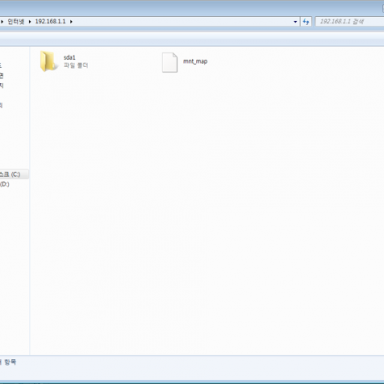Expand the arrow after 192.168.1.1 breadcrumb
This screenshot has width=384, height=384.
(71, 22)
